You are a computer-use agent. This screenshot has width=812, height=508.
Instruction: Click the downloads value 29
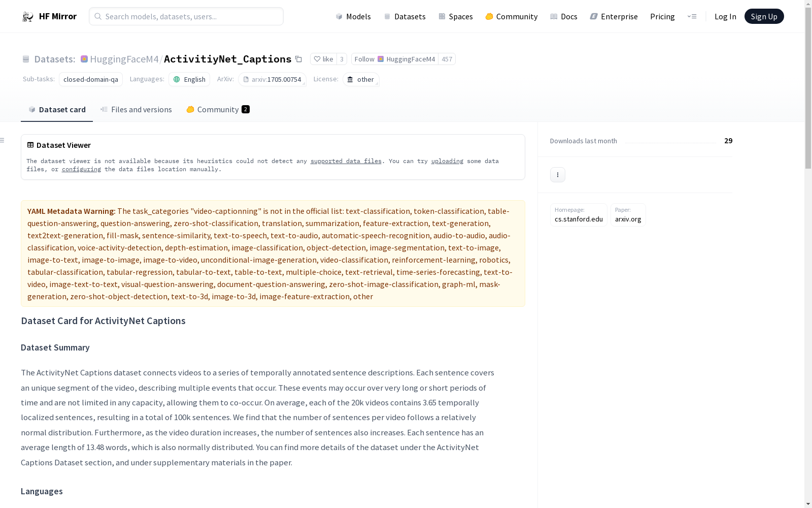coord(728,141)
